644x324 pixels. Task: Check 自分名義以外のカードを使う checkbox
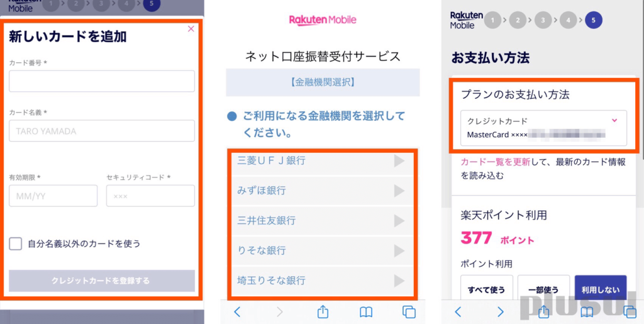point(16,244)
